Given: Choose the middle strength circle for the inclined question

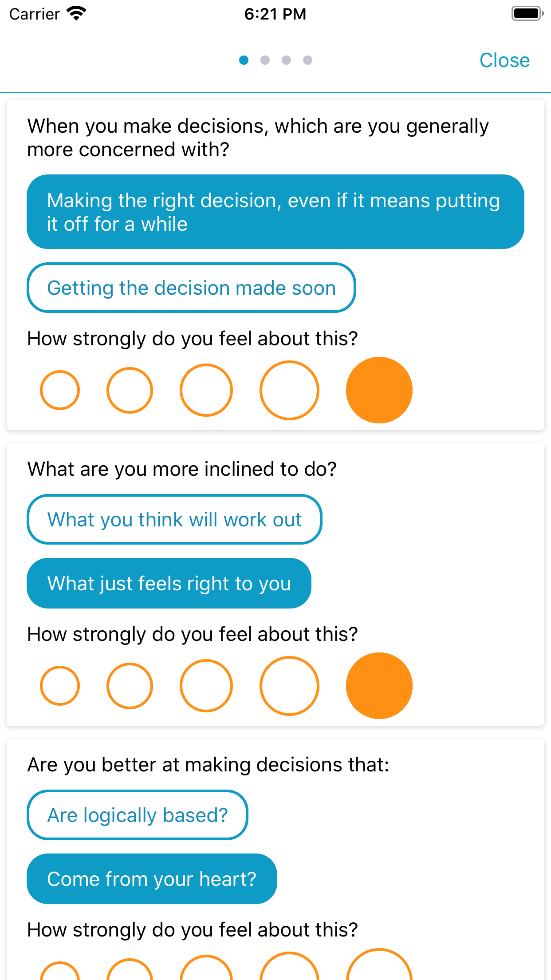Looking at the screenshot, I should (x=206, y=686).
